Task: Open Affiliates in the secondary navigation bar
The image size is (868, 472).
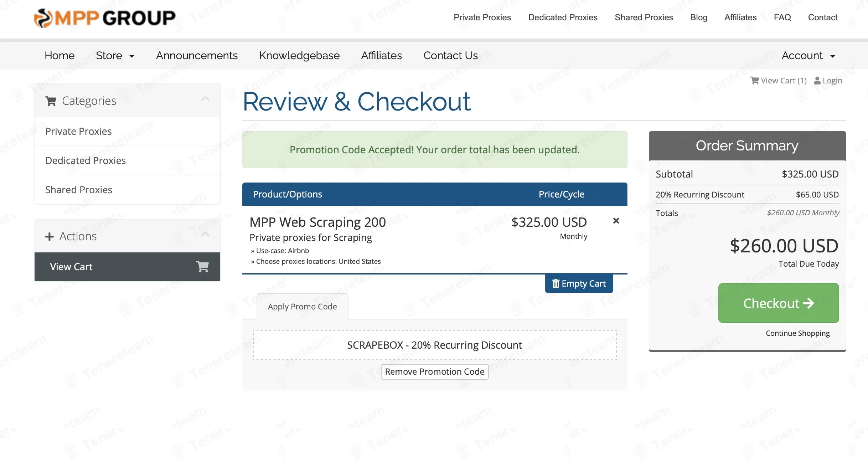Action: [x=381, y=56]
